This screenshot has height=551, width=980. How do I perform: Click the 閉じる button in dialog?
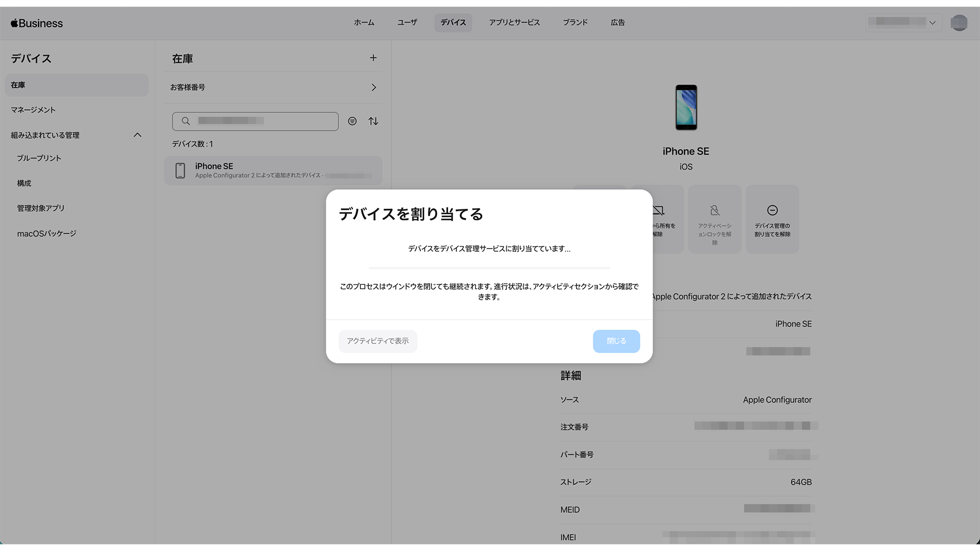click(616, 341)
